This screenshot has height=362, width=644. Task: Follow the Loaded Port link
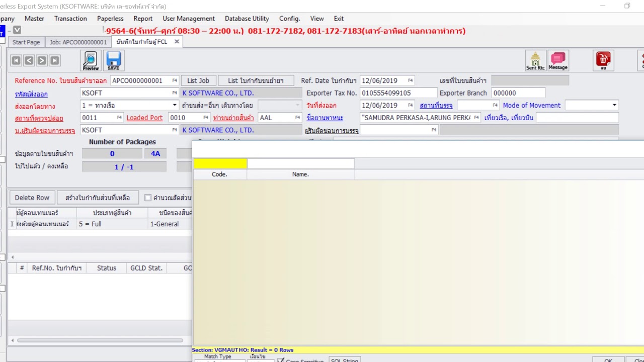[144, 118]
